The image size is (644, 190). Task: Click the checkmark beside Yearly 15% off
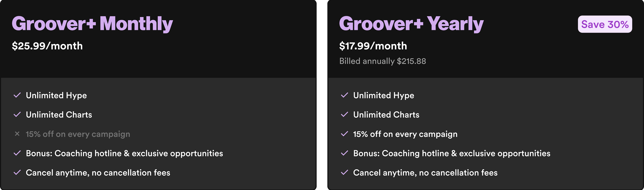click(344, 134)
